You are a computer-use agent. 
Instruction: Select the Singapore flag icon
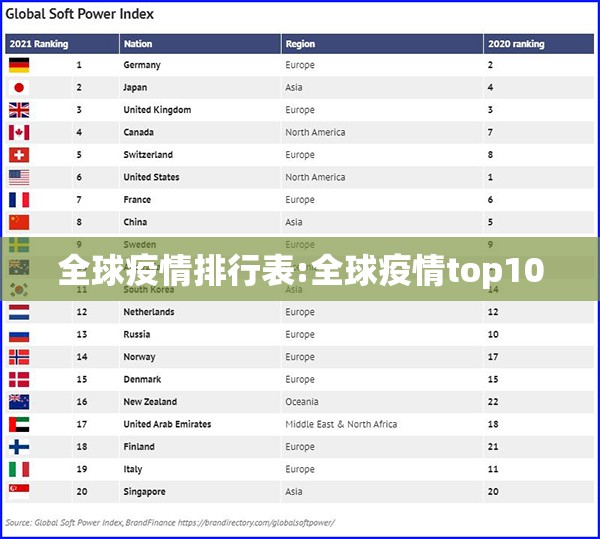click(x=19, y=491)
